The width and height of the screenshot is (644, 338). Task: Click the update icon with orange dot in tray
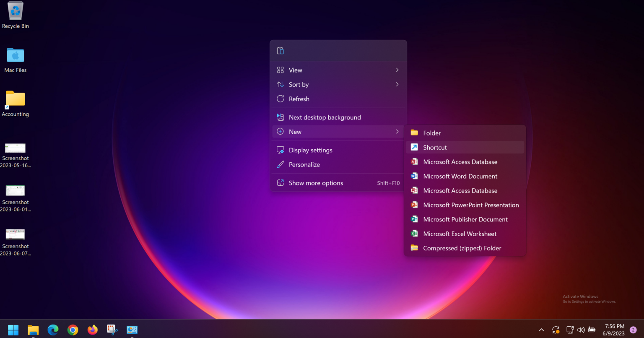pos(556,330)
